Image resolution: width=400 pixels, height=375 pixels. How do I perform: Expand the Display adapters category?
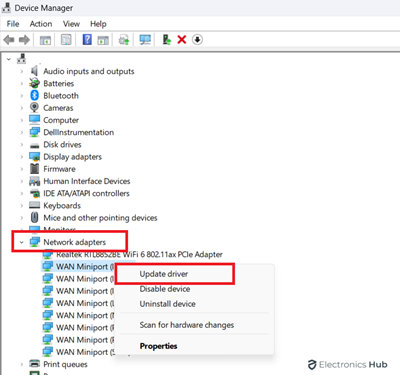(22, 157)
